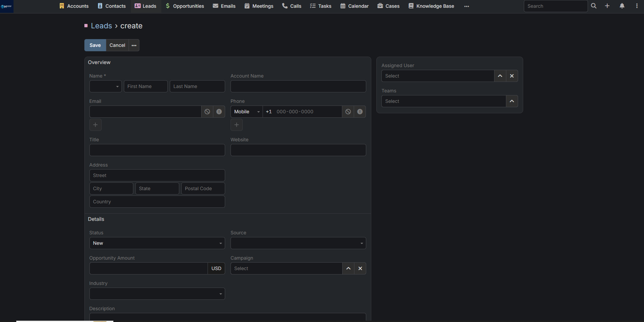644x322 pixels.
Task: Click the USD currency selector
Action: pos(216,268)
